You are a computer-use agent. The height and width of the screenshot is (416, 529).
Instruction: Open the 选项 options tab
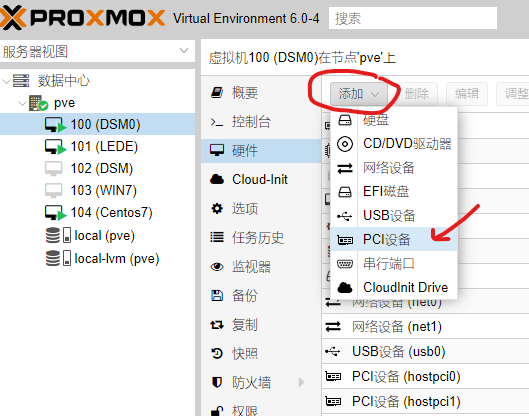[x=261, y=209]
